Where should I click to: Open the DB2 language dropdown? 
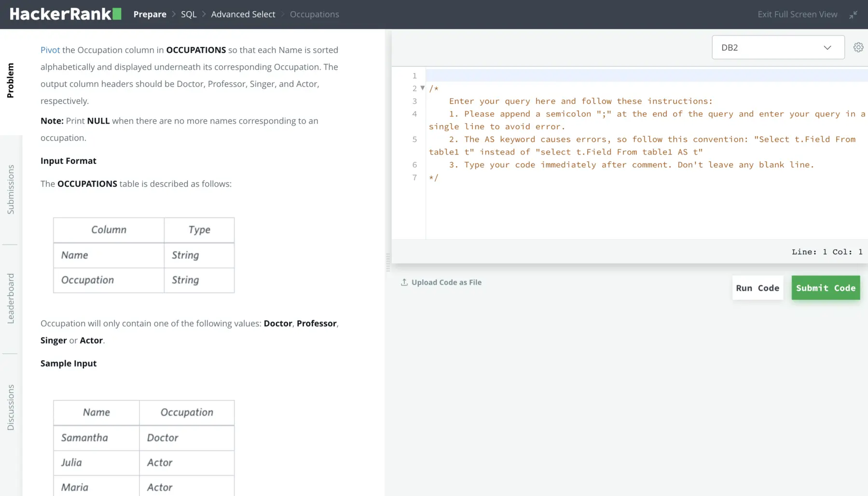tap(778, 47)
